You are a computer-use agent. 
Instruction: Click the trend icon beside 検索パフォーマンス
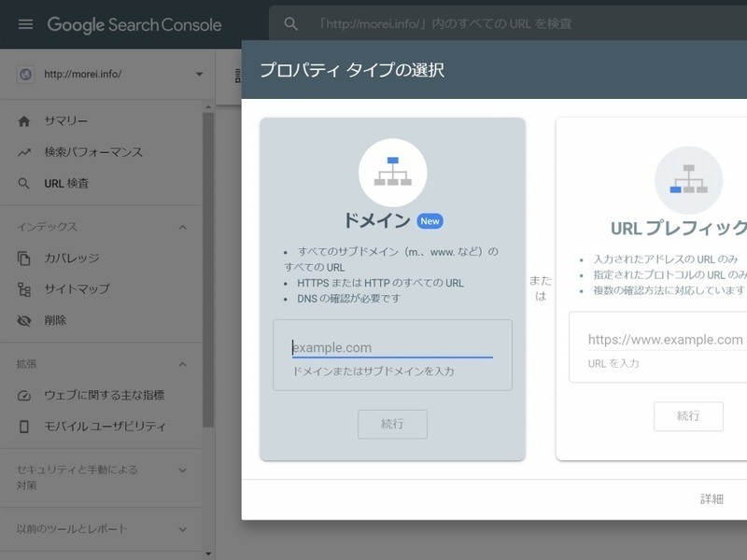click(24, 152)
